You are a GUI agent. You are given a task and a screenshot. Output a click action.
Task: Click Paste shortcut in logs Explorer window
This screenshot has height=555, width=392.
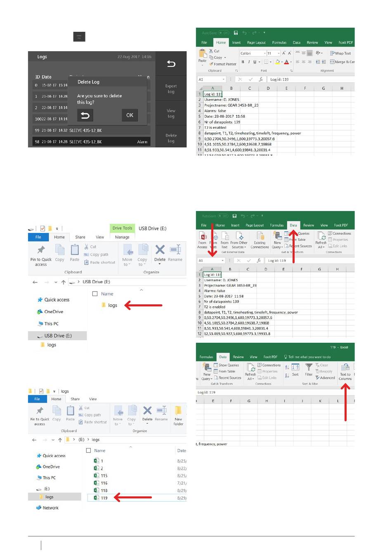[x=92, y=422]
